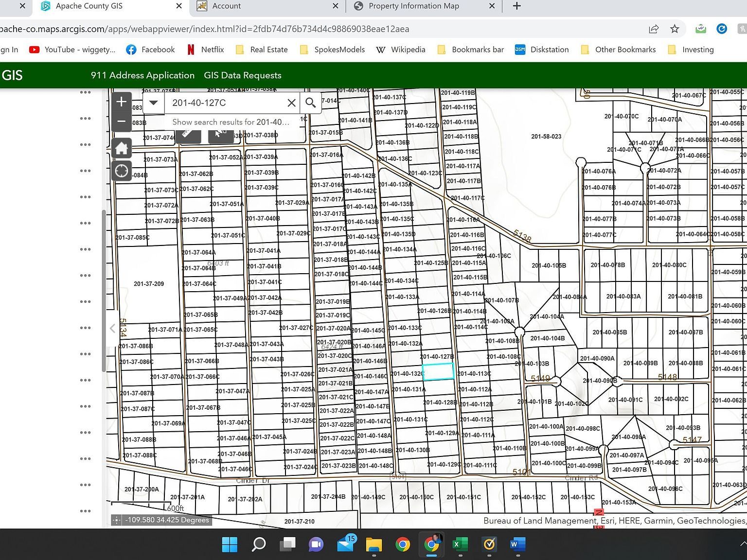
Task: Clear the 201-40-127C search text
Action: click(291, 103)
